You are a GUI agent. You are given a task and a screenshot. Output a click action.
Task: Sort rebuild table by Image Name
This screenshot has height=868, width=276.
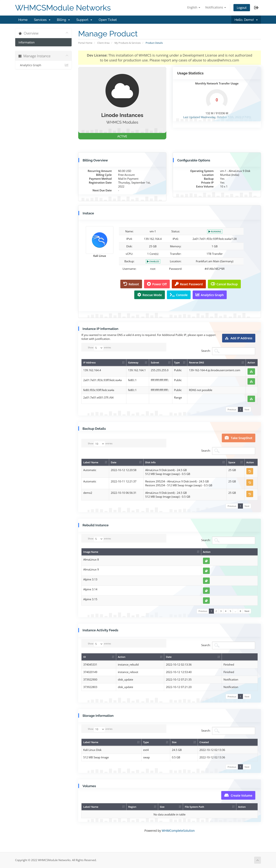pyautogui.click(x=141, y=552)
